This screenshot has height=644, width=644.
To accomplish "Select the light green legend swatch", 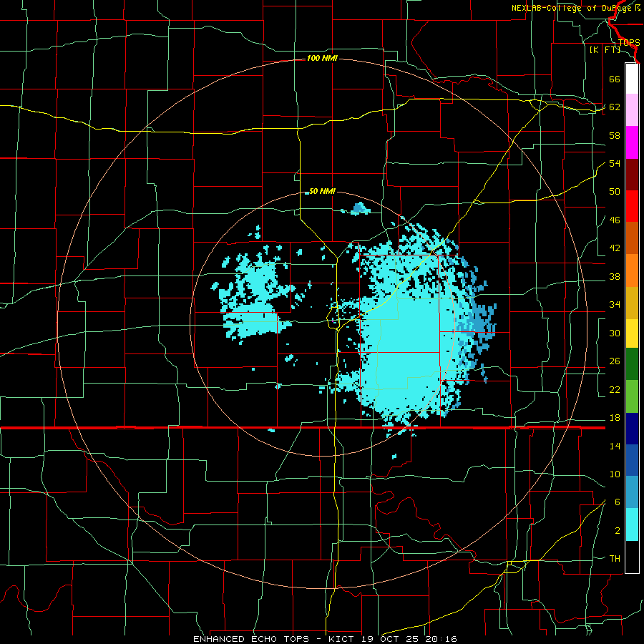I will point(632,396).
